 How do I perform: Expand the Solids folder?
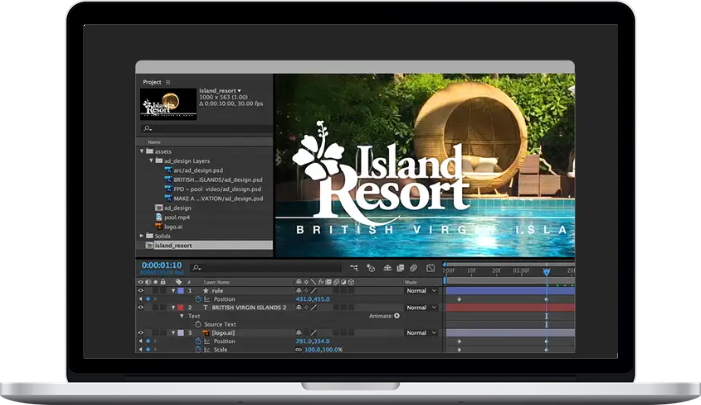click(x=142, y=236)
